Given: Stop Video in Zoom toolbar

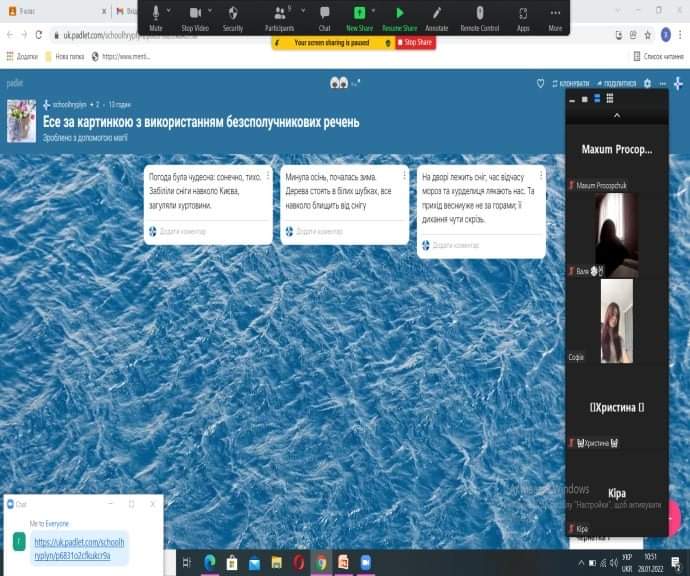Looking at the screenshot, I should 195,18.
